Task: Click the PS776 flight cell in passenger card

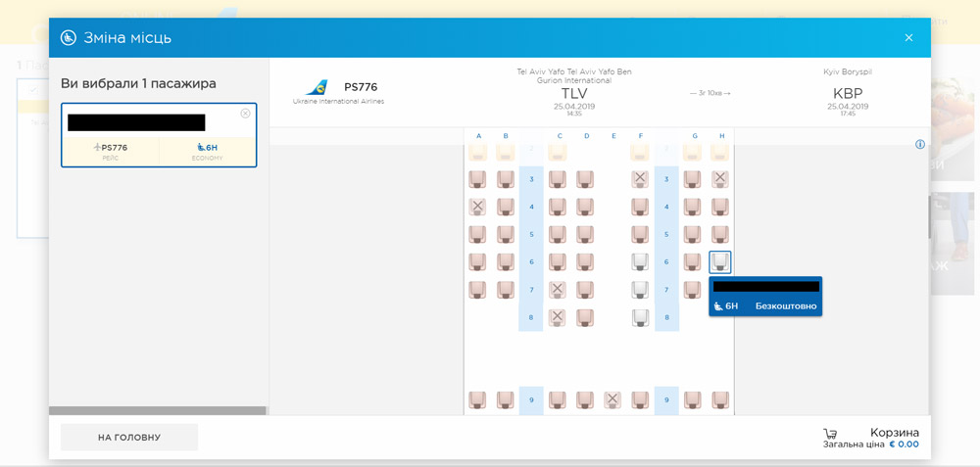Action: click(x=111, y=151)
